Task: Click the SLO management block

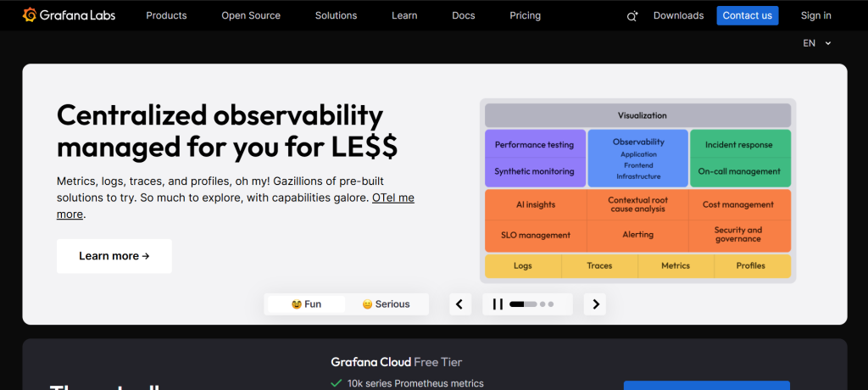Action: tap(536, 236)
